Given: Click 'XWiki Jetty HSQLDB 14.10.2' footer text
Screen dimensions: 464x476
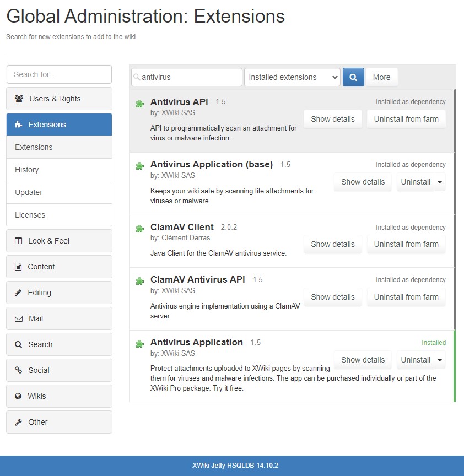Looking at the screenshot, I should coord(235,466).
